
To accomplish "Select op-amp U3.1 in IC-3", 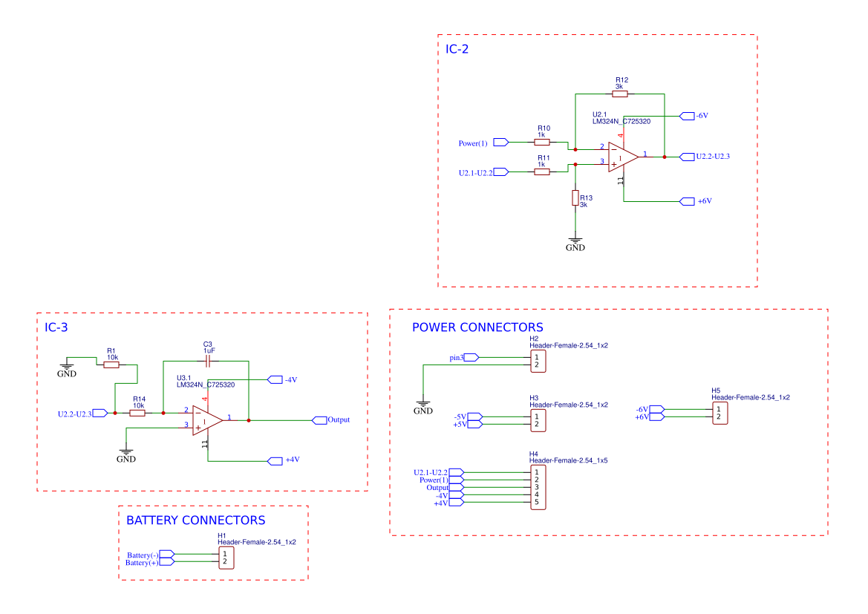I will tap(208, 420).
